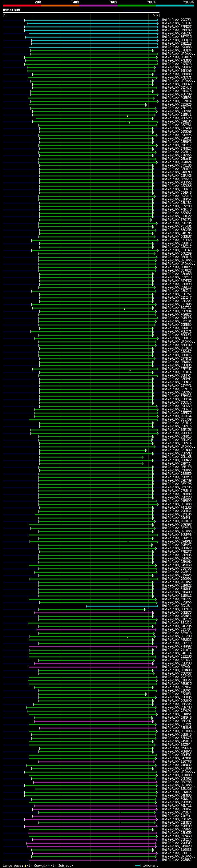Select the UniRef100_Q7UTL3 label
This screenshot has width=197, height=868.
(177, 108)
